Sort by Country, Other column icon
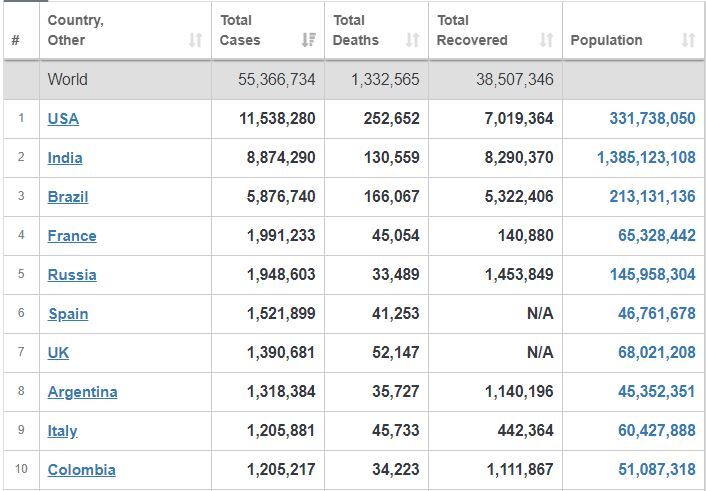This screenshot has height=491, width=706. [x=195, y=40]
